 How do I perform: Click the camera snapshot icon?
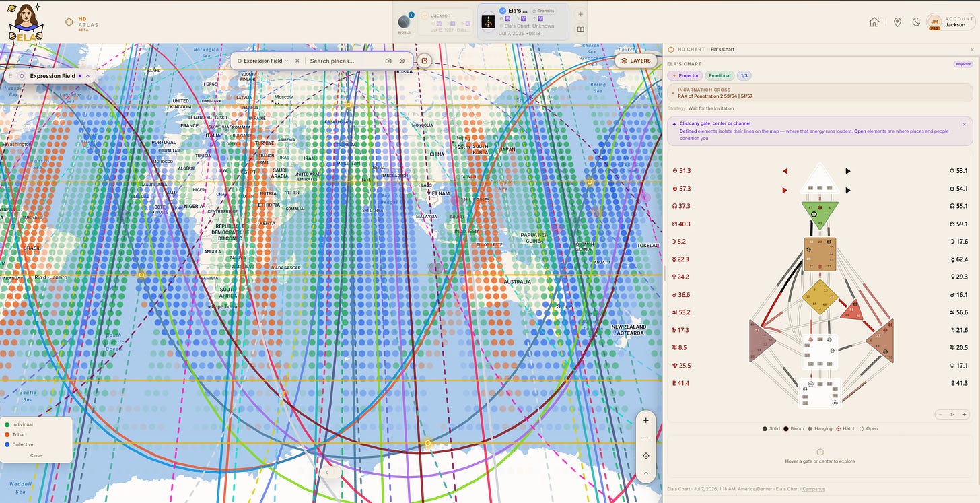click(388, 61)
